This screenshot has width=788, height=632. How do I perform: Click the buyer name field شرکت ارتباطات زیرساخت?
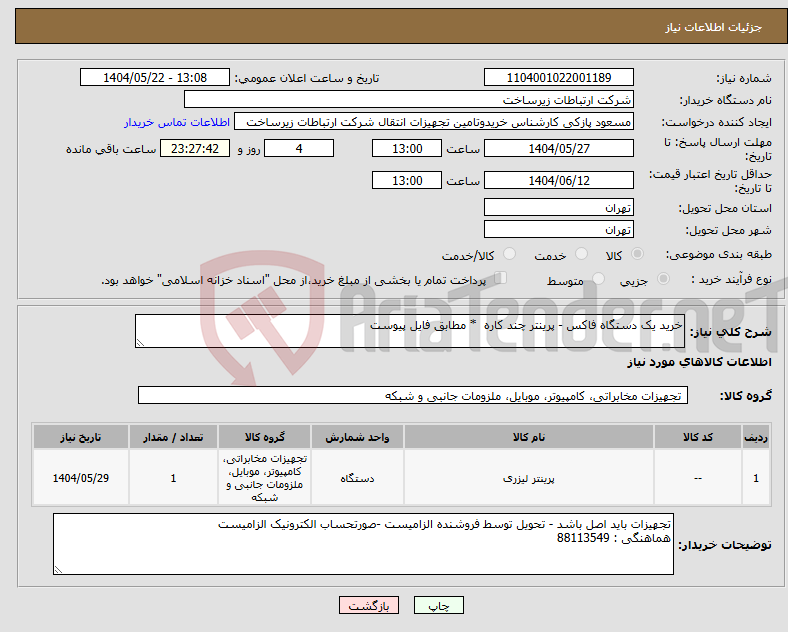click(409, 99)
